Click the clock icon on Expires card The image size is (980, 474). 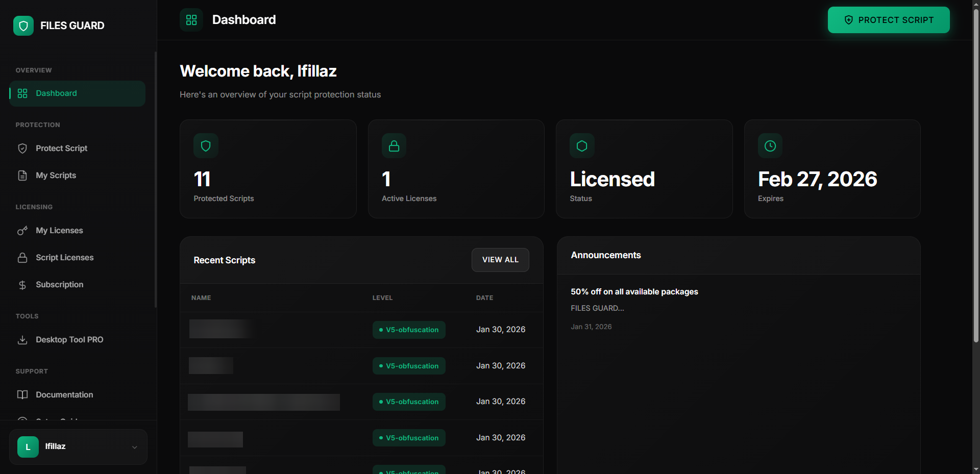[770, 146]
